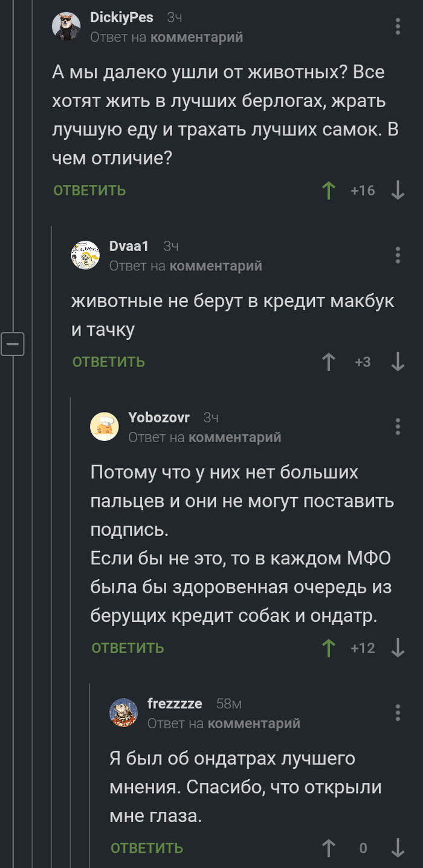Upvote Yobozovr's comment

point(329,648)
